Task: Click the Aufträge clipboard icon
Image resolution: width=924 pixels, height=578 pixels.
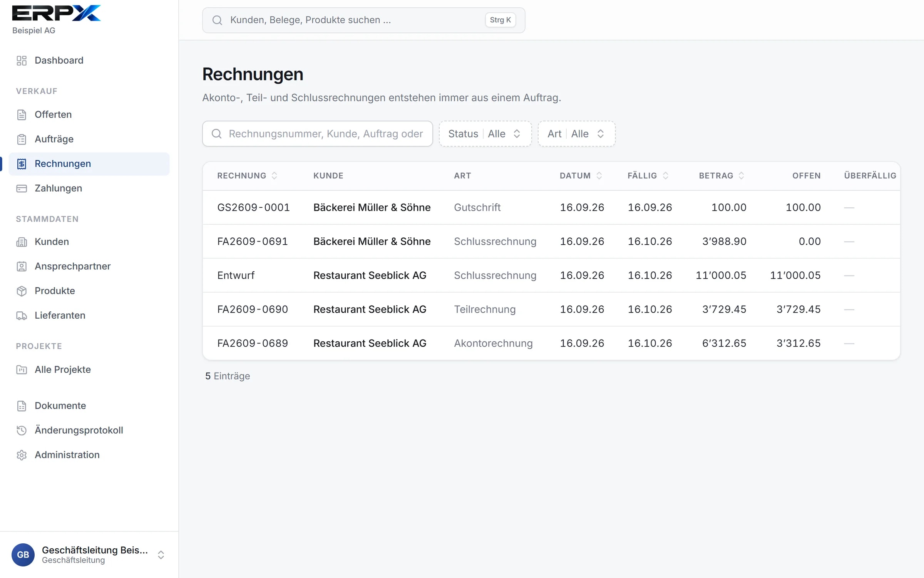Action: click(22, 139)
